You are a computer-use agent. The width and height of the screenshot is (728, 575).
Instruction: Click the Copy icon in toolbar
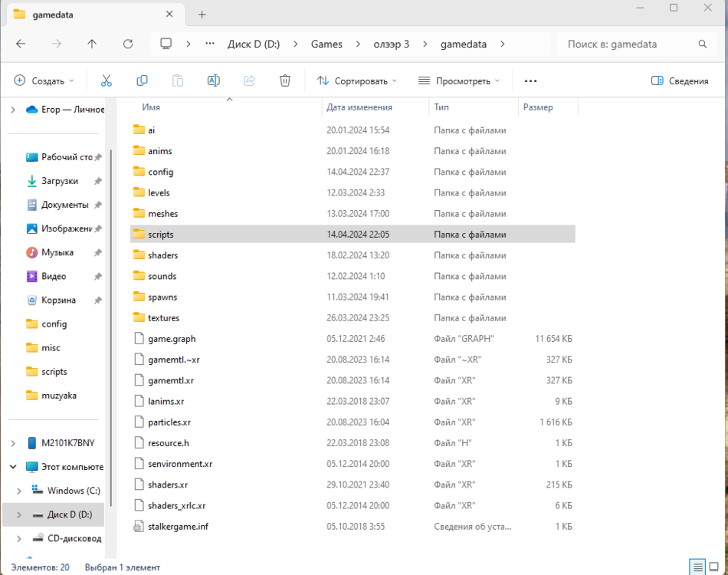(142, 80)
